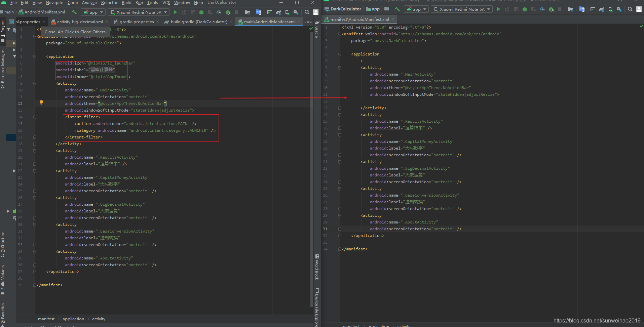This screenshot has width=644, height=327.
Task: Open the VCS menu
Action: pos(166,3)
